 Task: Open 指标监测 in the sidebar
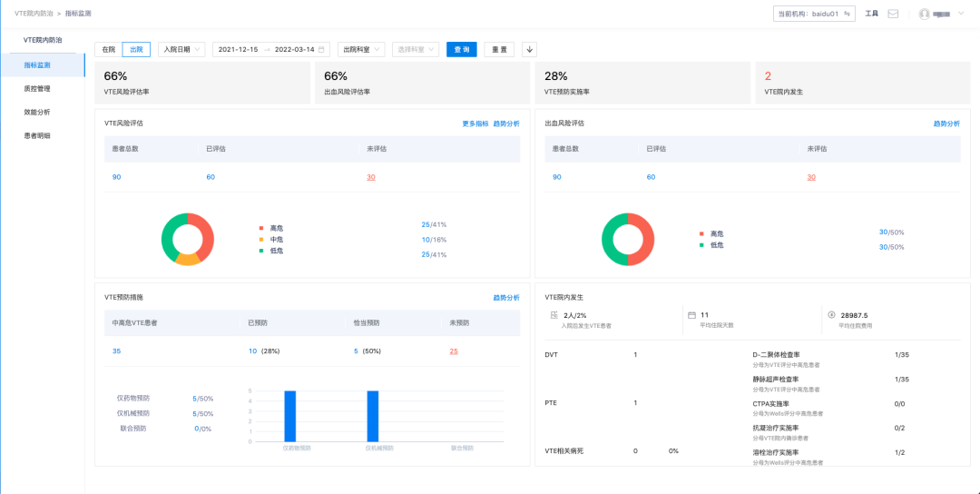(43, 65)
